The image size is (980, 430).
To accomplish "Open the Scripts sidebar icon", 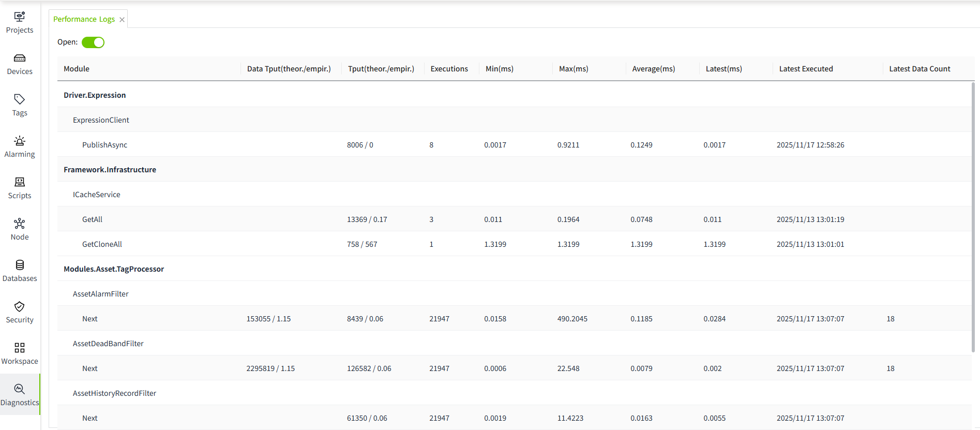I will click(20, 182).
